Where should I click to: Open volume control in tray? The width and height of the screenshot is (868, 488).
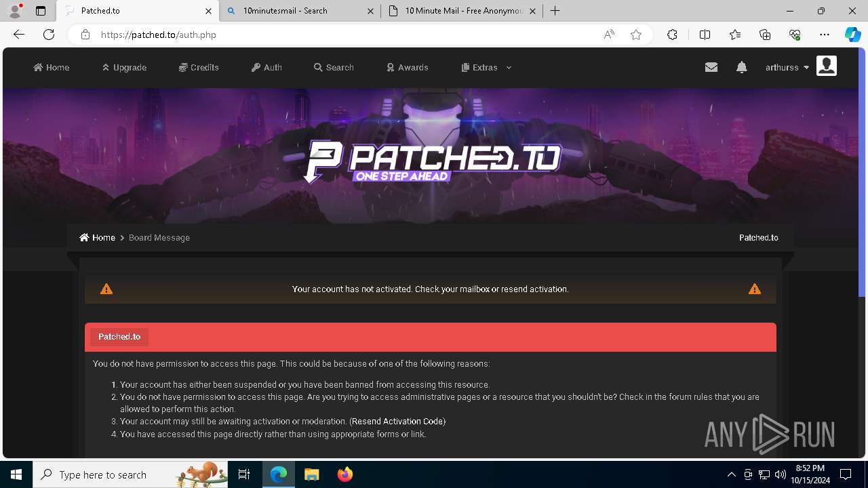780,474
